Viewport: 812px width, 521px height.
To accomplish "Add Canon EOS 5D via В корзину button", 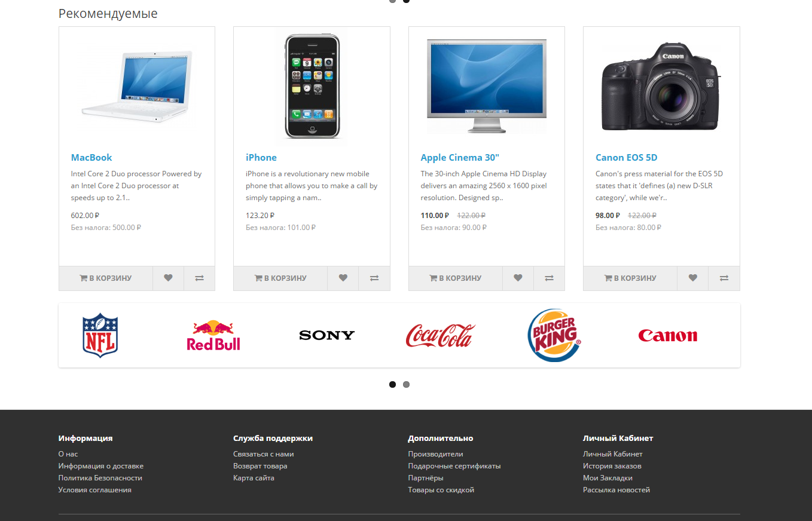I will (630, 278).
